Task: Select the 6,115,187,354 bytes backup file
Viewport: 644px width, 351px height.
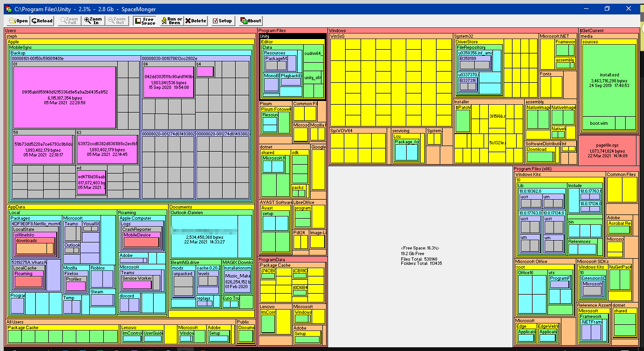Action: coord(65,97)
